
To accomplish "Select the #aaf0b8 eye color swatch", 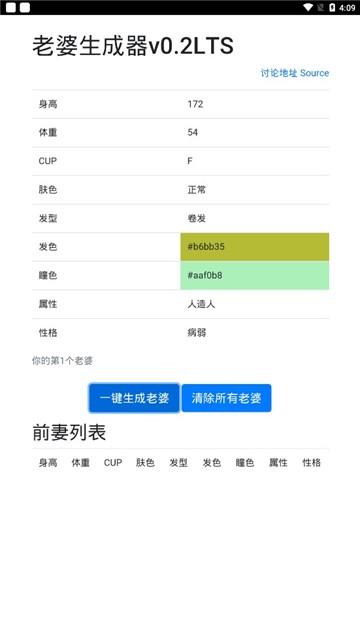I will 255,276.
